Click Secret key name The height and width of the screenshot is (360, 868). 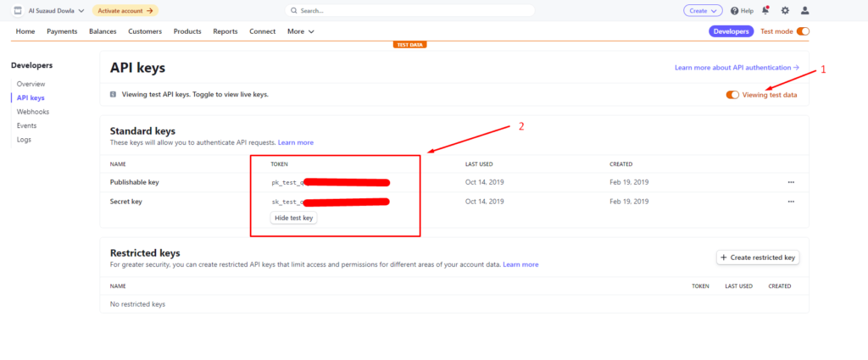(126, 202)
